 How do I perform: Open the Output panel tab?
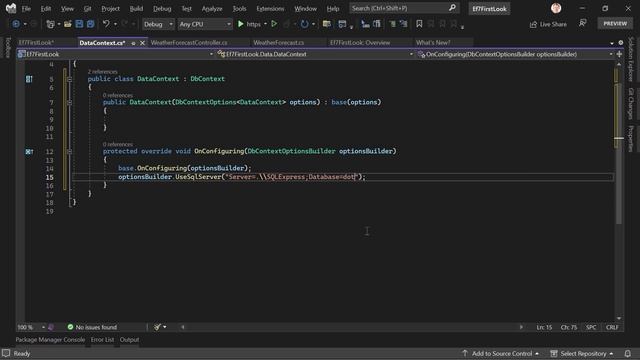click(129, 340)
